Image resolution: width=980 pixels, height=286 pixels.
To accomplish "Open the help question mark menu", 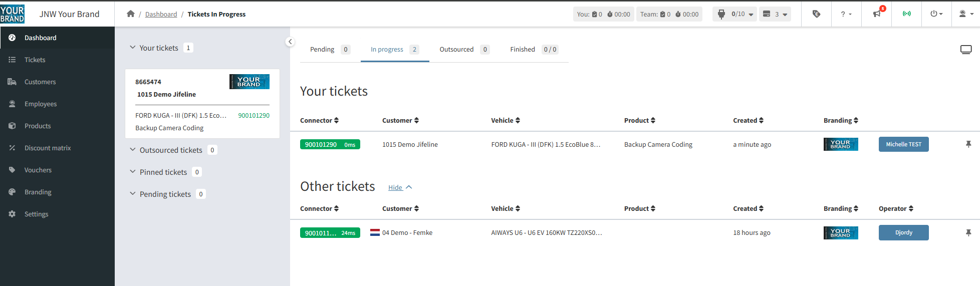I will coord(846,14).
